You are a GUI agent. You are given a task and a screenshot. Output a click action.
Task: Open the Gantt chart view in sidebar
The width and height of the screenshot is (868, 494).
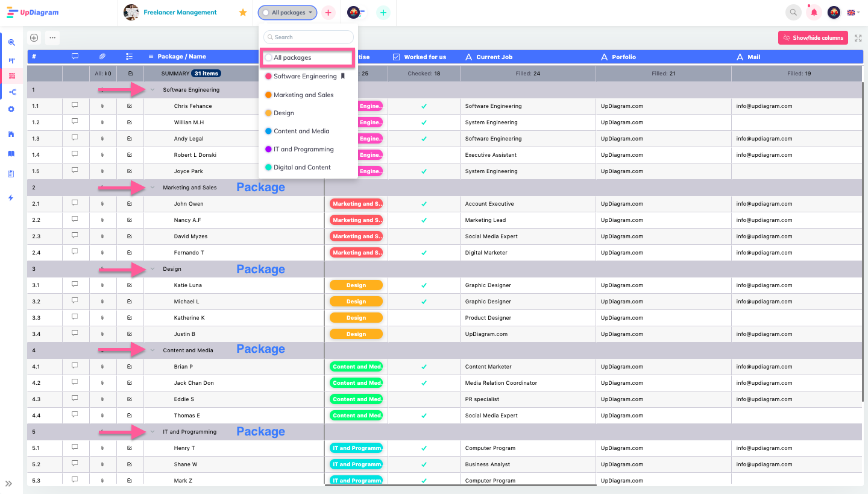coord(11,60)
